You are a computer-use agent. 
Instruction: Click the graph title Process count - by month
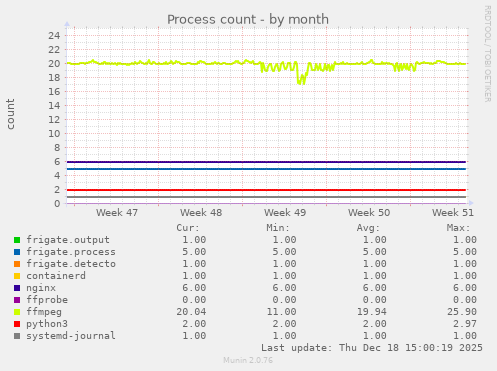[x=248, y=19]
